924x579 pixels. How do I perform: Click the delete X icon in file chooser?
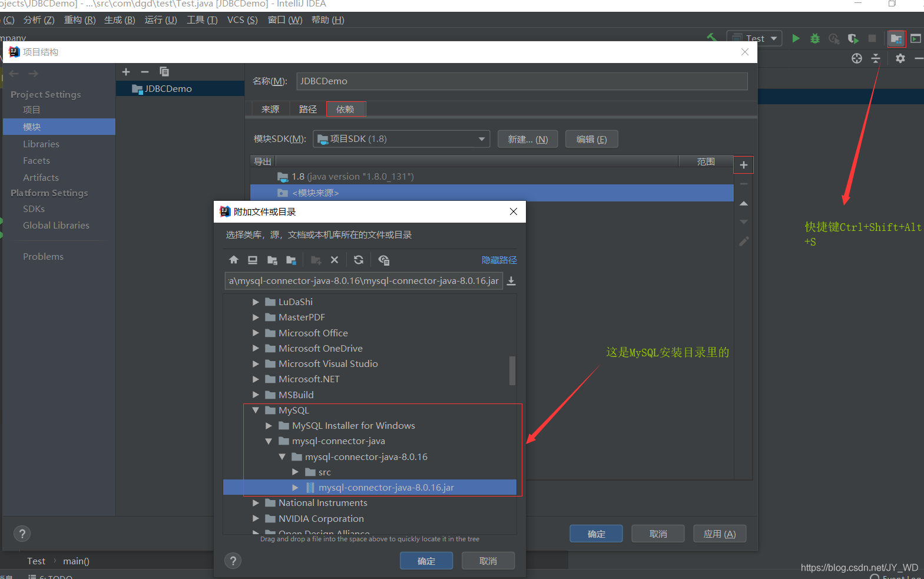click(x=335, y=260)
